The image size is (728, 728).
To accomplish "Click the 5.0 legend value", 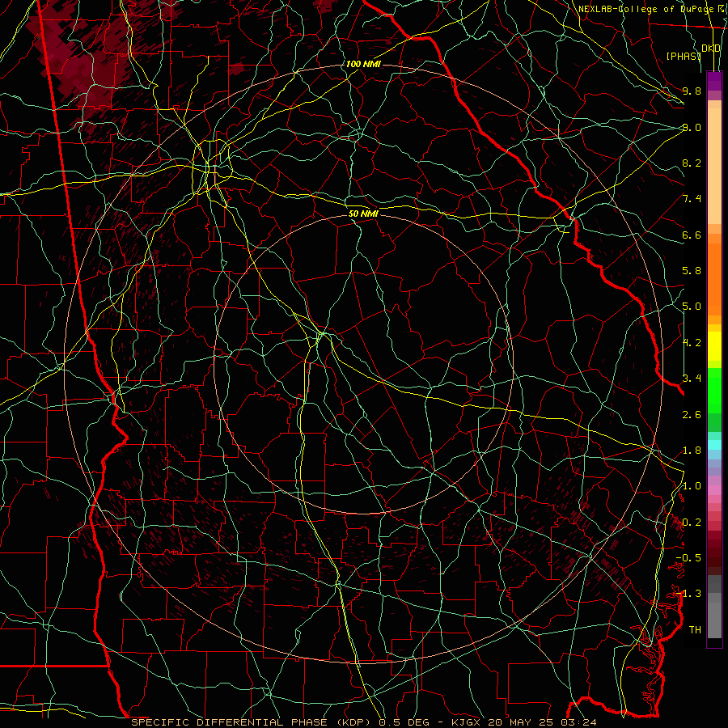I will (692, 307).
